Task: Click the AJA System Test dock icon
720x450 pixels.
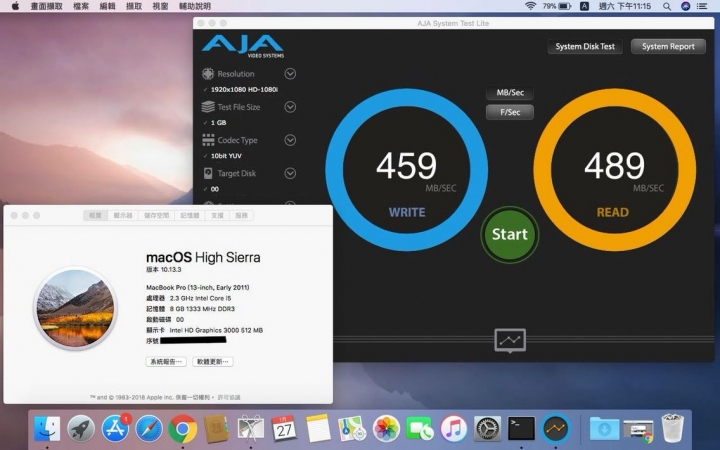Action: [555, 429]
